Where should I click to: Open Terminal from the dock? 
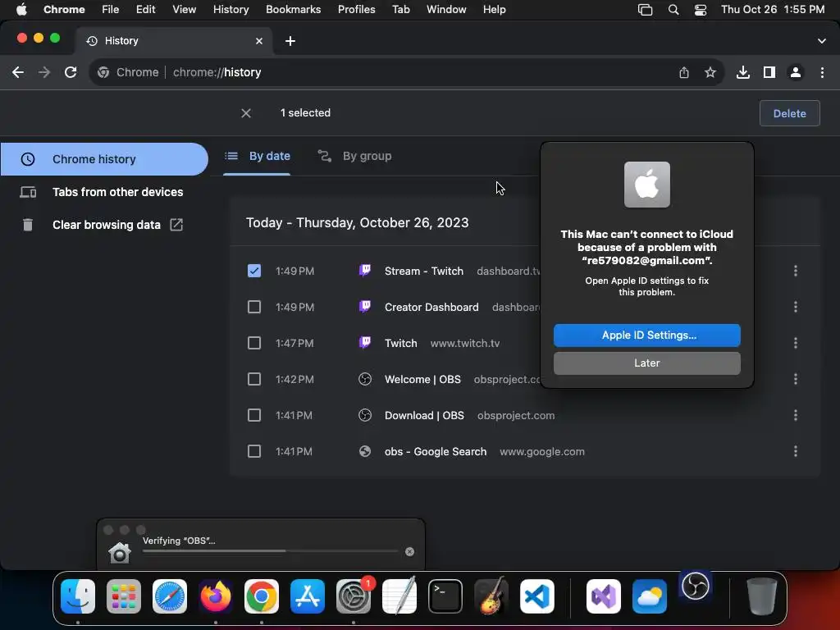click(445, 596)
